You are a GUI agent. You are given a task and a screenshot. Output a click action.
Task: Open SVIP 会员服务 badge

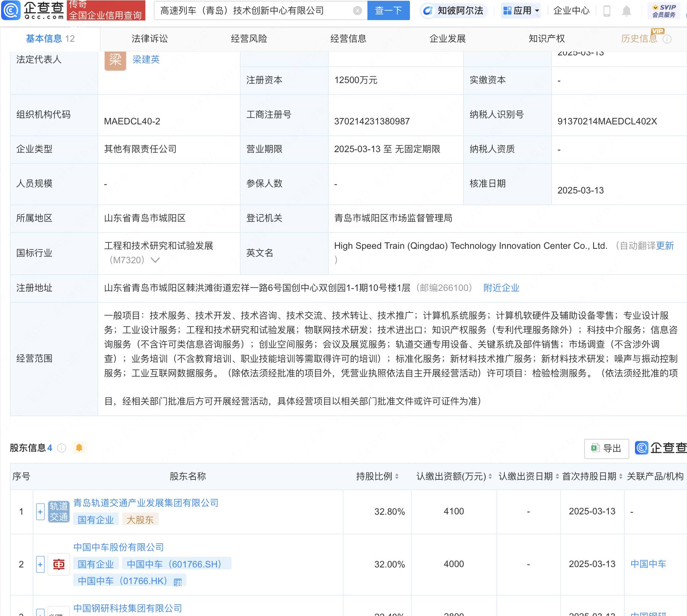point(664,11)
